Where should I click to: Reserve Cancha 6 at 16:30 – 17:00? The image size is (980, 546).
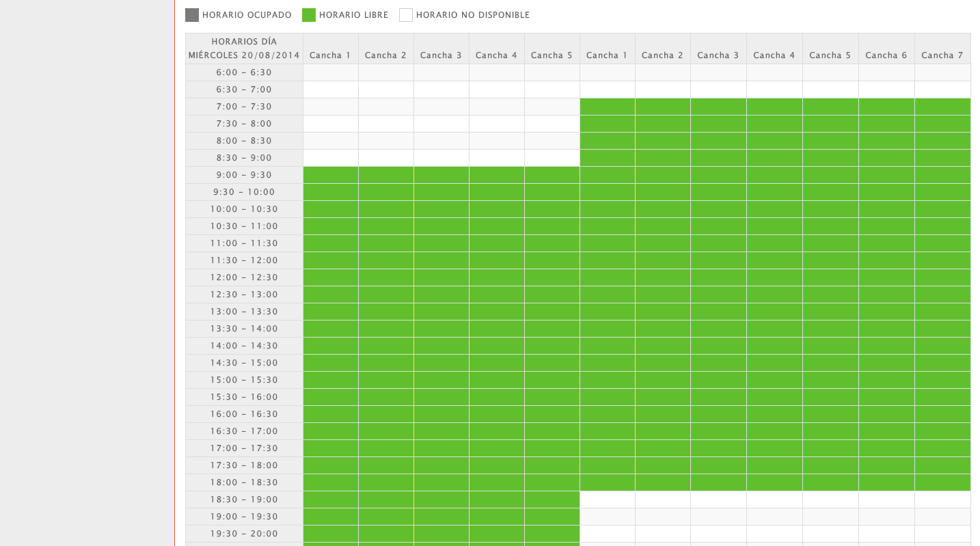[x=886, y=431]
